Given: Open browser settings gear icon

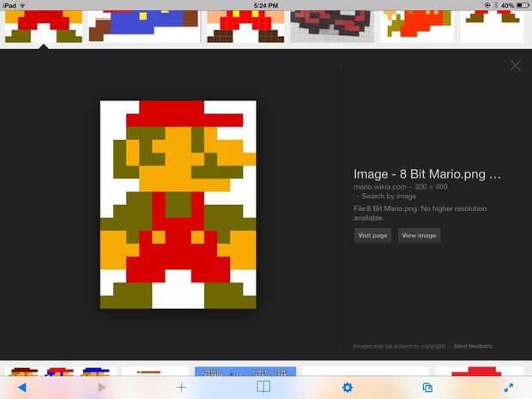Looking at the screenshot, I should 348,387.
